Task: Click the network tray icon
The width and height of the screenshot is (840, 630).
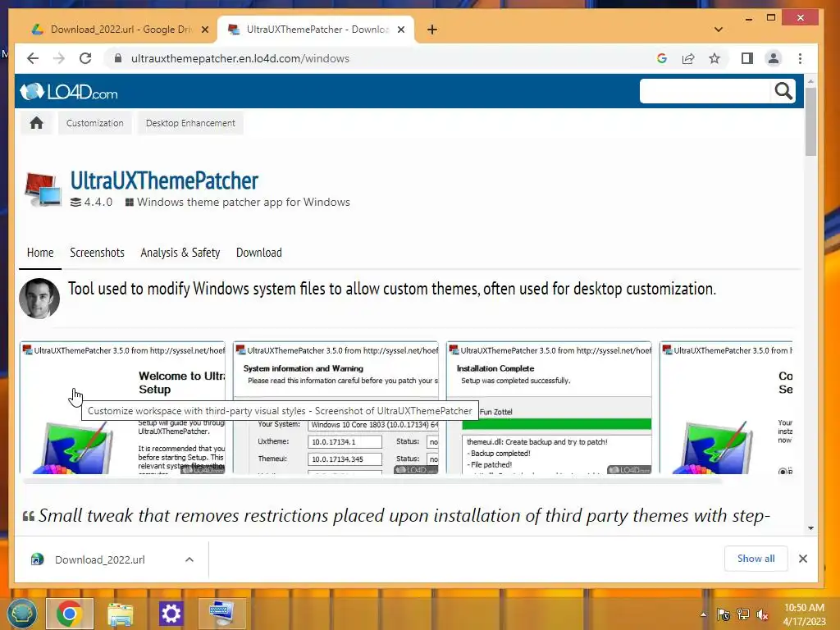Action: [x=743, y=614]
